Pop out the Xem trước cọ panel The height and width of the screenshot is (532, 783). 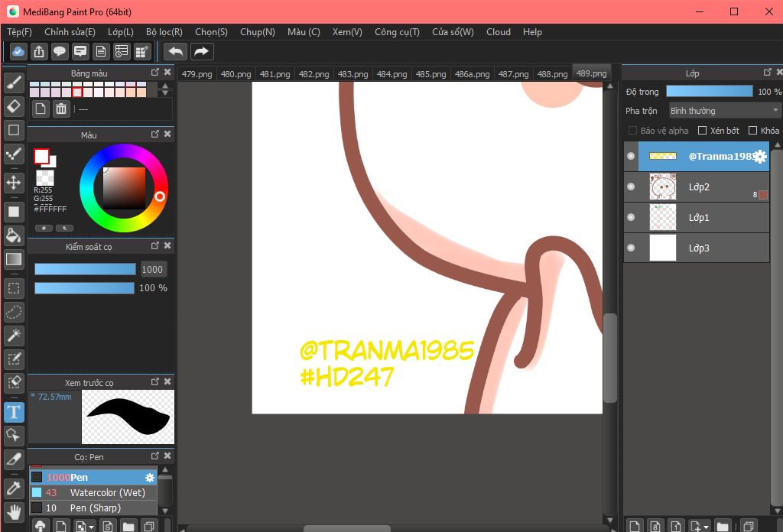154,381
